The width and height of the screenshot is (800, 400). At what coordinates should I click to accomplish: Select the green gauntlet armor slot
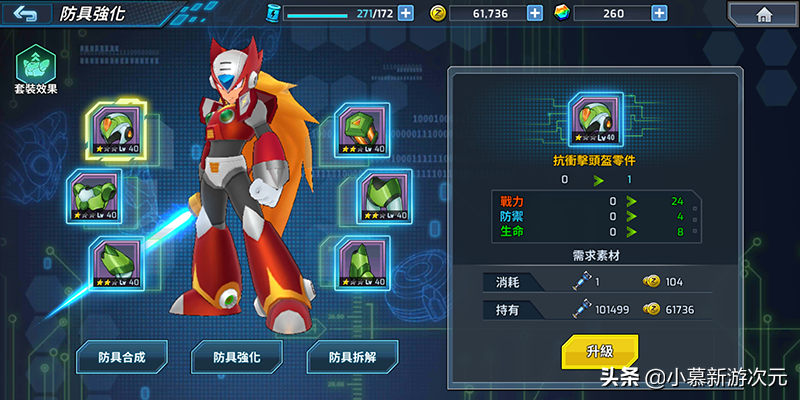[x=362, y=130]
